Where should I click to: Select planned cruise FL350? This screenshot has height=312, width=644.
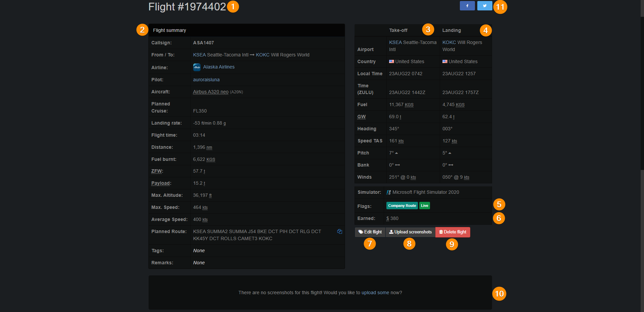click(200, 111)
